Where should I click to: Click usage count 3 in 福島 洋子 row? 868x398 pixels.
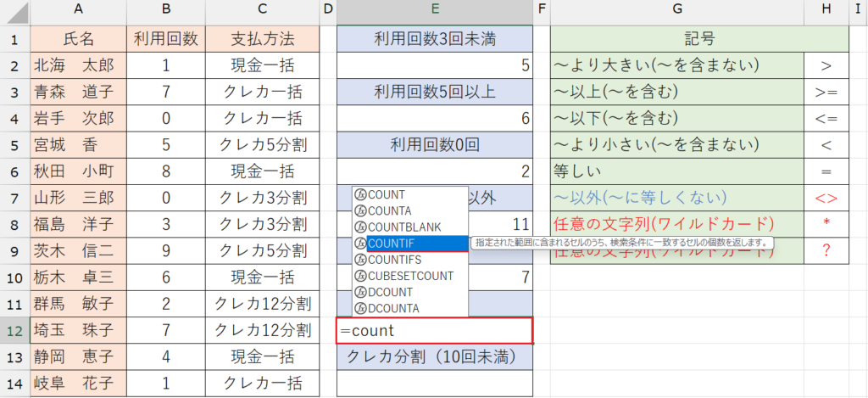[166, 225]
